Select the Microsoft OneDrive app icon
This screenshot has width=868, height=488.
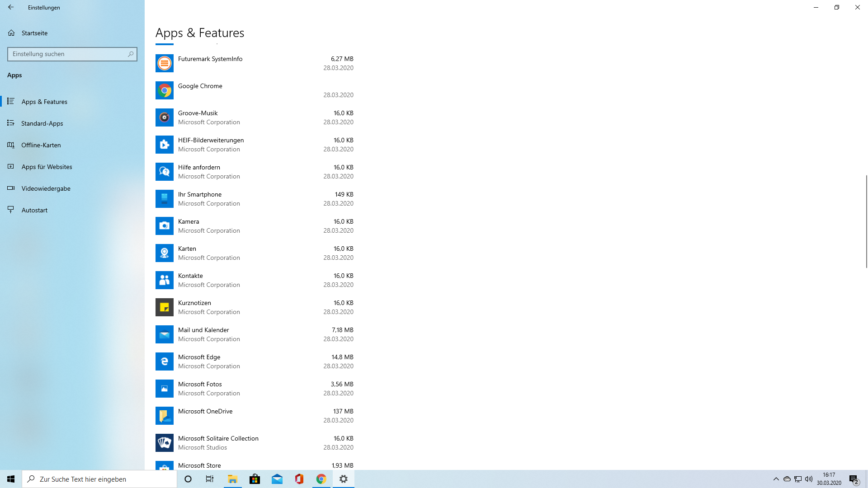pyautogui.click(x=165, y=416)
